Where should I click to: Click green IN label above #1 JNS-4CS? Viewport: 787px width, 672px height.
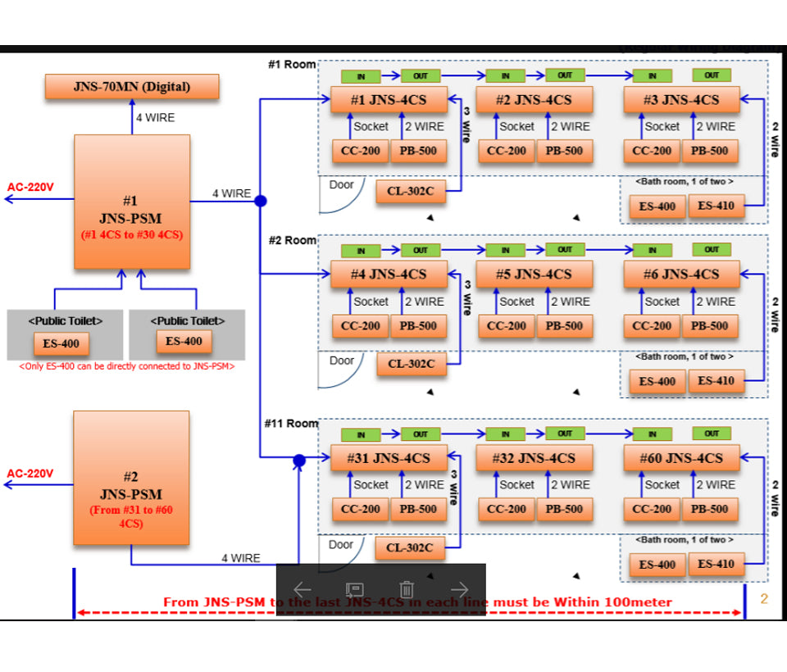tap(362, 76)
